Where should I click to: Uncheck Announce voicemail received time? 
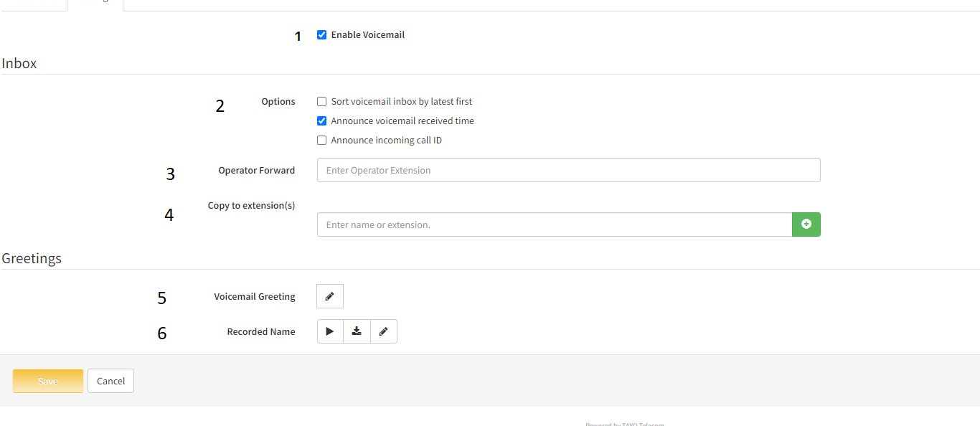[x=322, y=121]
